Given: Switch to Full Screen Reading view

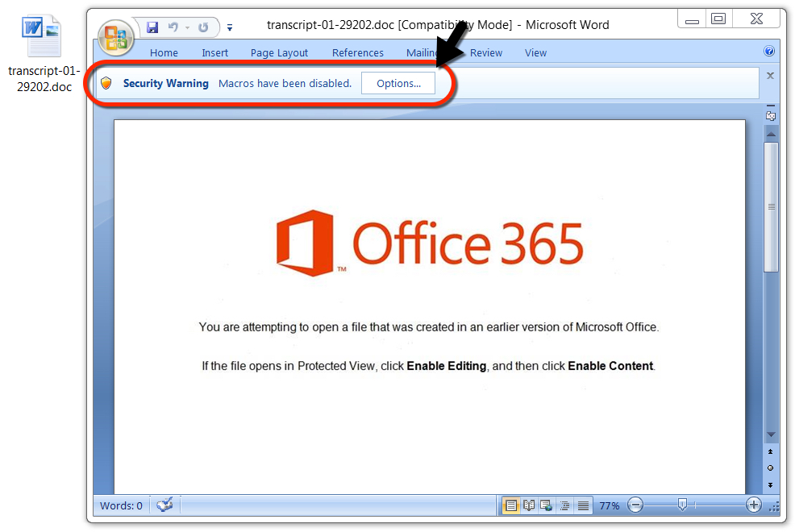Looking at the screenshot, I should (x=529, y=505).
